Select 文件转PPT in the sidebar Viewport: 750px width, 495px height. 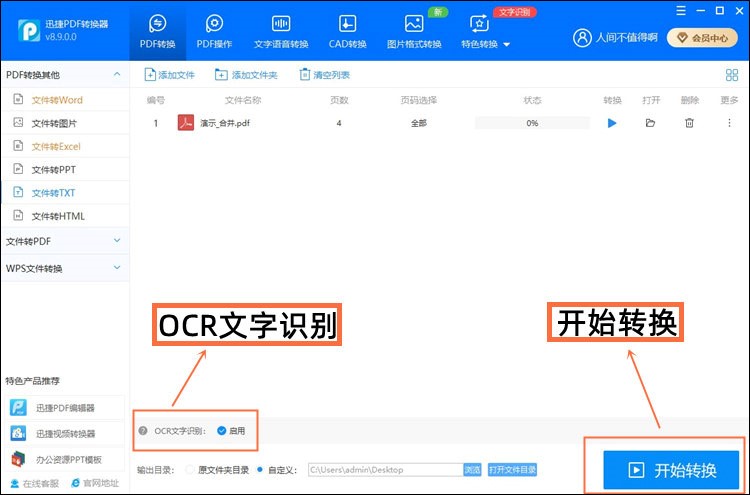[x=65, y=169]
